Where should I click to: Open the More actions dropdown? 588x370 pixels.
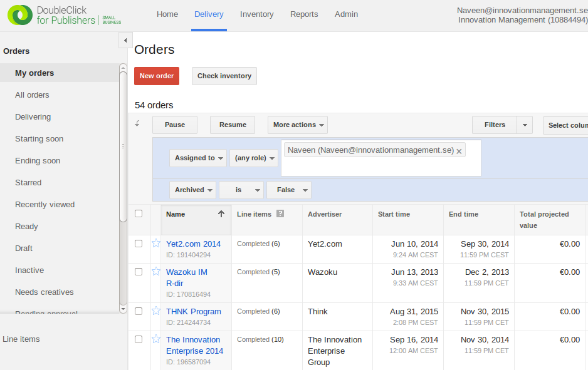pos(298,125)
